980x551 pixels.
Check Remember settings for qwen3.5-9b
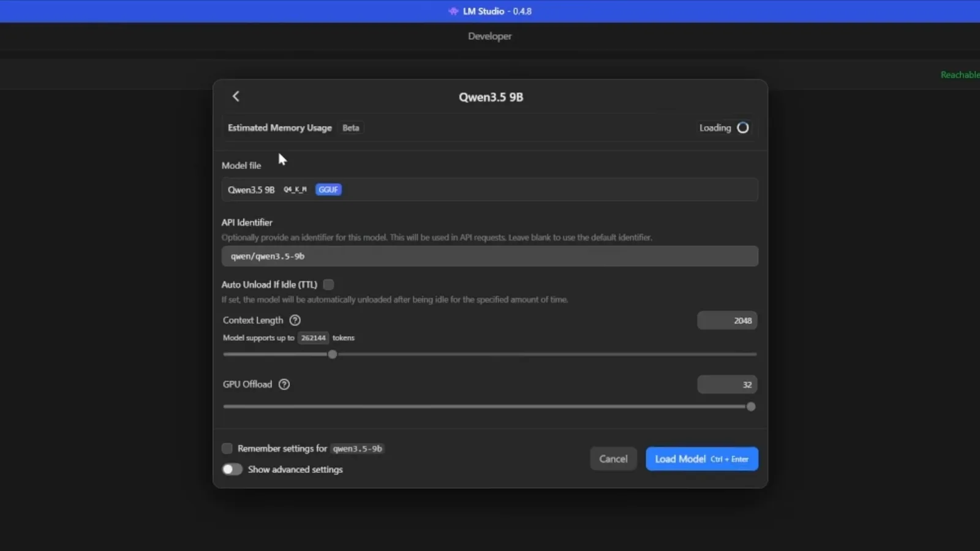click(227, 449)
